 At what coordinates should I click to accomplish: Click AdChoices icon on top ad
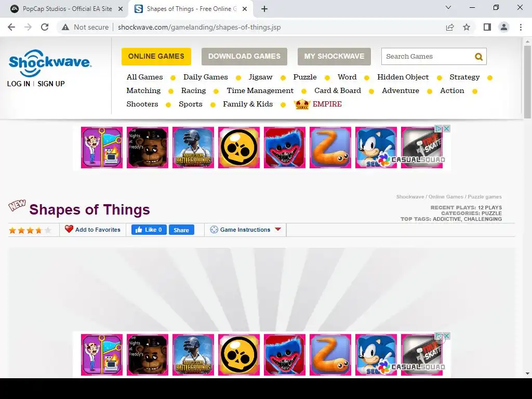(438, 129)
